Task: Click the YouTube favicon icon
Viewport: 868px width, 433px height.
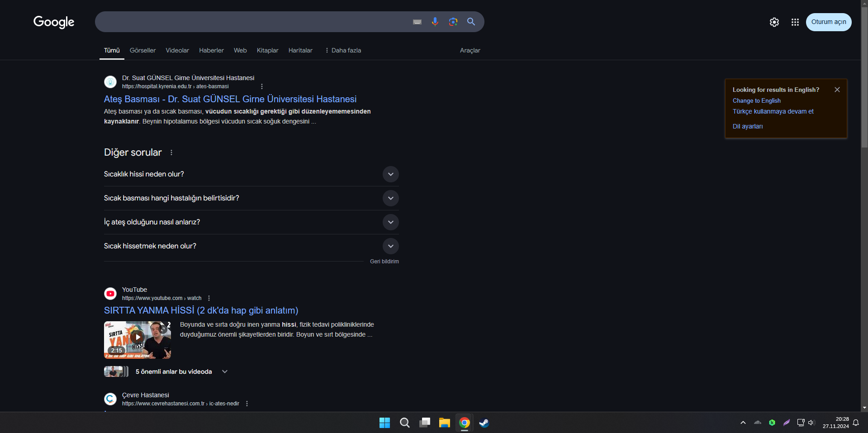Action: click(x=110, y=294)
